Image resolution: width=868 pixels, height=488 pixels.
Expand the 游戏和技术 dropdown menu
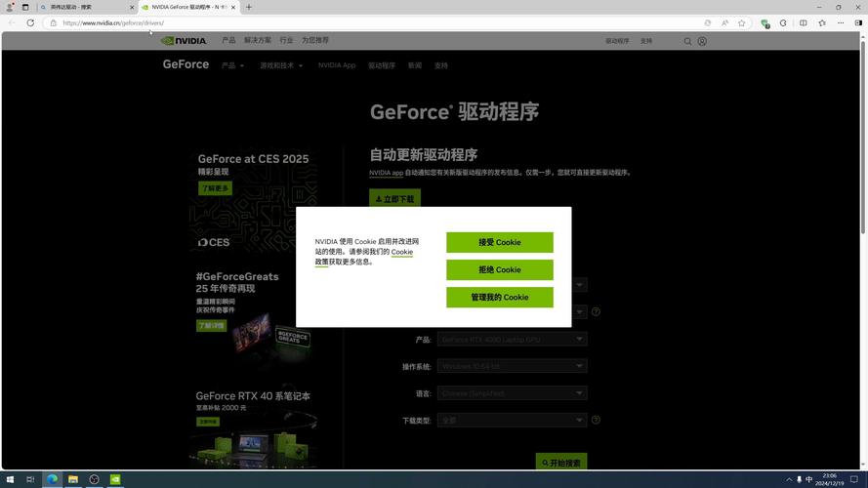[281, 65]
